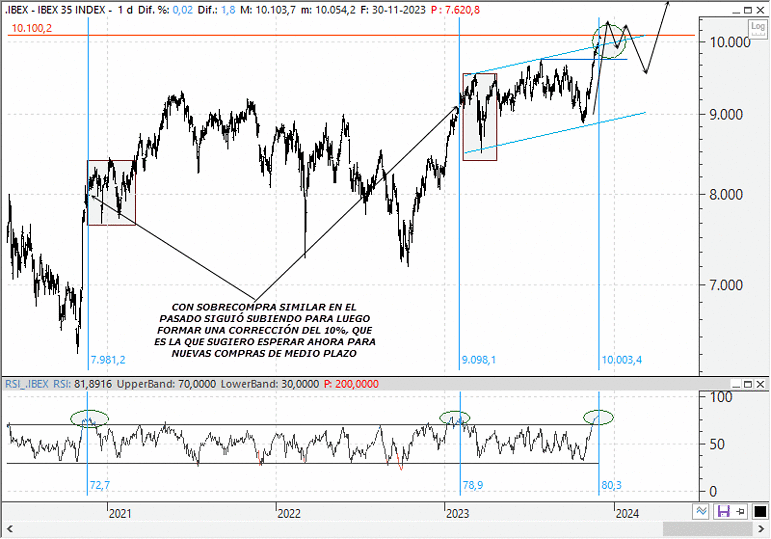Click the 'LowerBand: 30,0000' label
Screen dimensions: 771x539
pos(269,384)
